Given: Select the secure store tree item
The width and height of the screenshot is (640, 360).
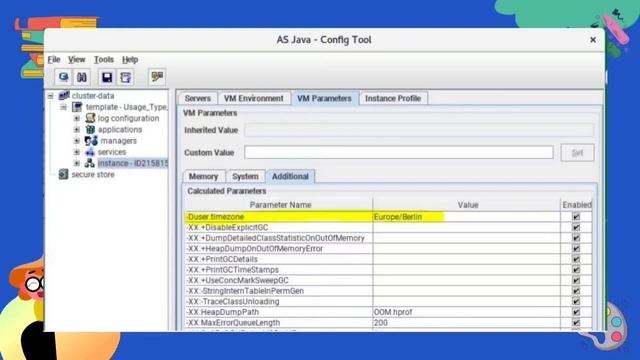Looking at the screenshot, I should click(x=93, y=174).
